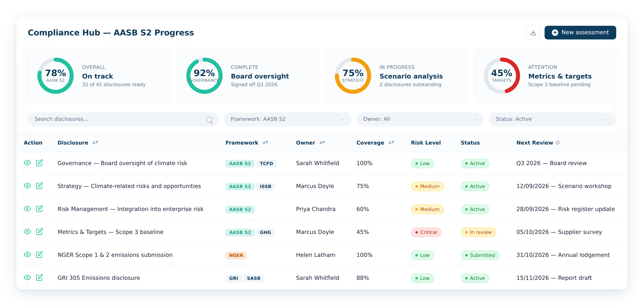Viewport: 644px width, 306px height.
Task: View the GRI 305 Emissions row
Action: point(27,278)
